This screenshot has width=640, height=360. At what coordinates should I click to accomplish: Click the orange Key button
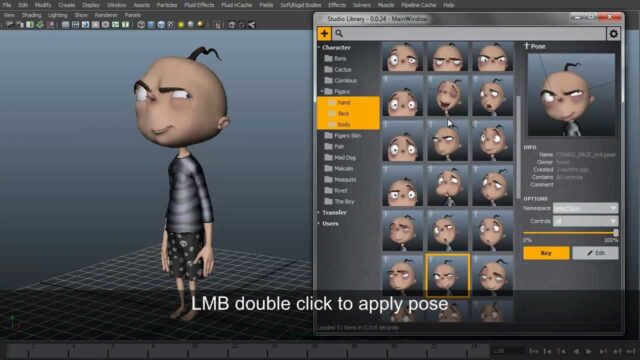point(546,253)
